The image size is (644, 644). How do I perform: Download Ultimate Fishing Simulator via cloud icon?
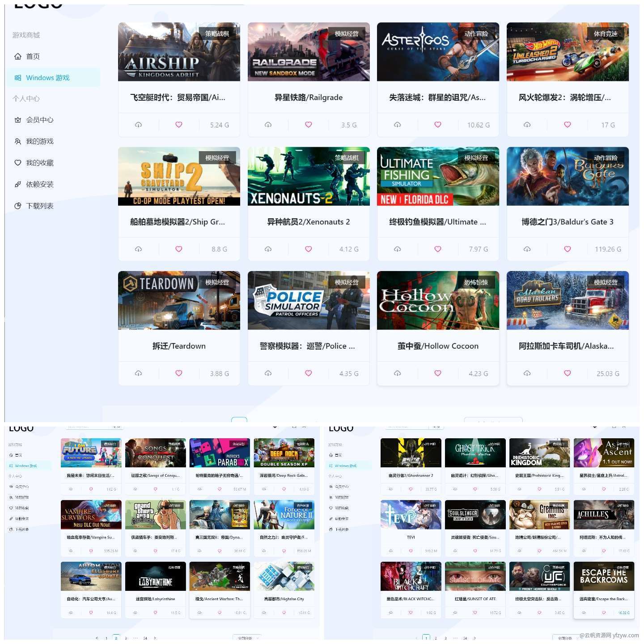pyautogui.click(x=397, y=249)
